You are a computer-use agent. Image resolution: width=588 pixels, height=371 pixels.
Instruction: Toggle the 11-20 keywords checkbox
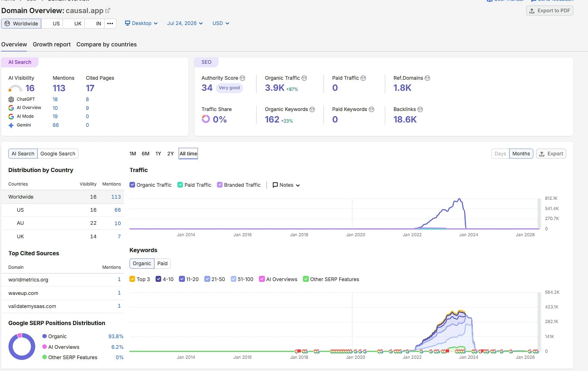(x=182, y=279)
